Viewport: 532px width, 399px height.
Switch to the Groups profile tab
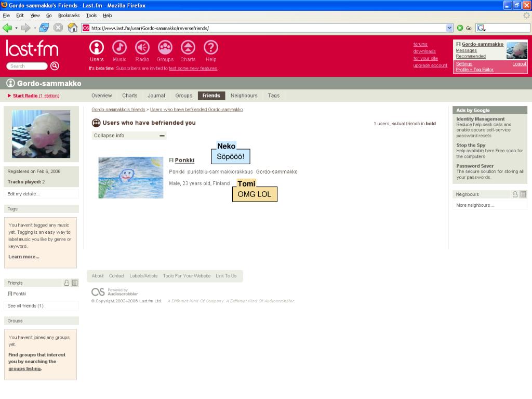click(x=183, y=96)
